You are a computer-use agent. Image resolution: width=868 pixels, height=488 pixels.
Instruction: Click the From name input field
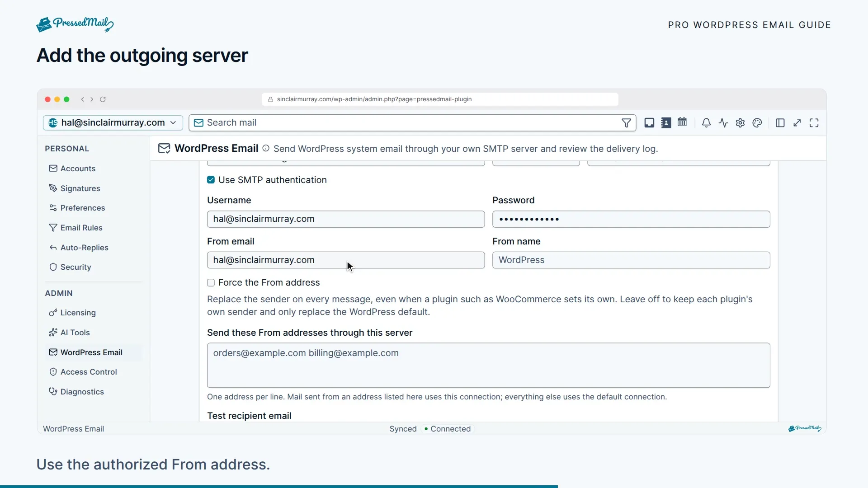pos(631,260)
